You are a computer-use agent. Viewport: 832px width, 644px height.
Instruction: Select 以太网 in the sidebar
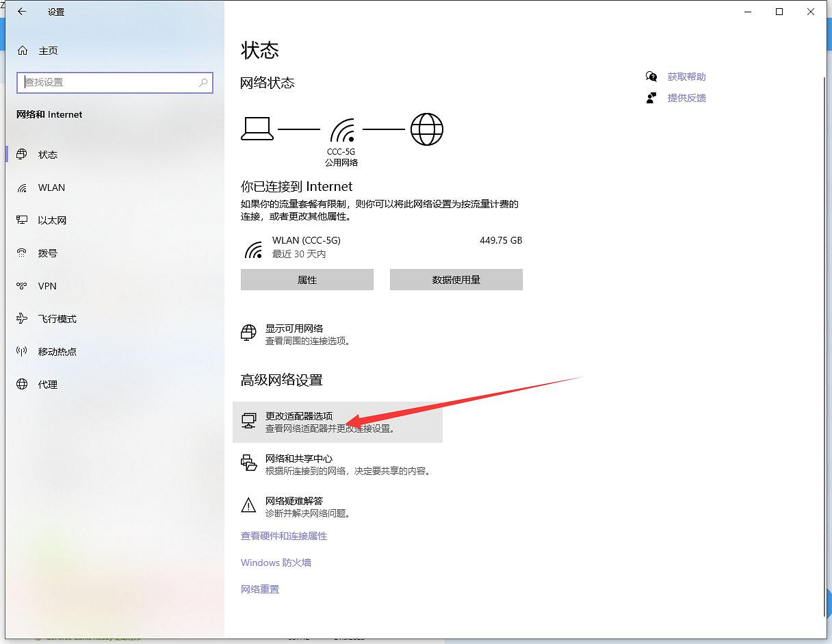coord(52,220)
